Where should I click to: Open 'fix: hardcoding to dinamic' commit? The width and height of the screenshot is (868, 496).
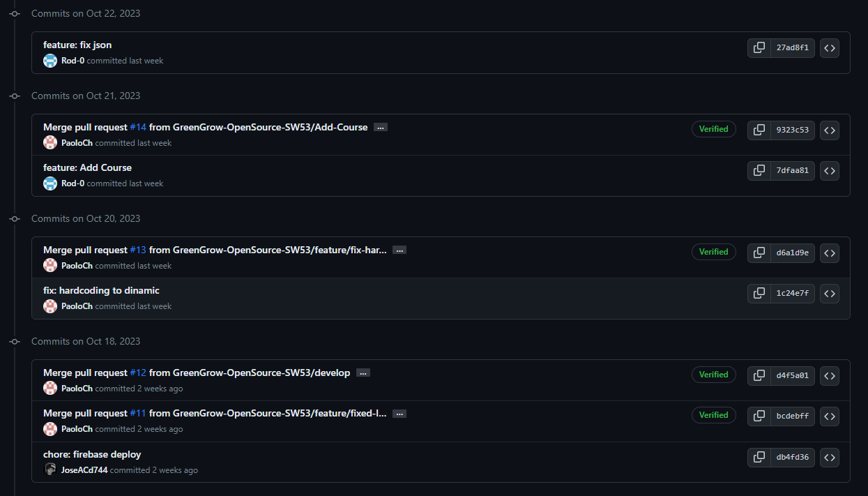tap(101, 291)
